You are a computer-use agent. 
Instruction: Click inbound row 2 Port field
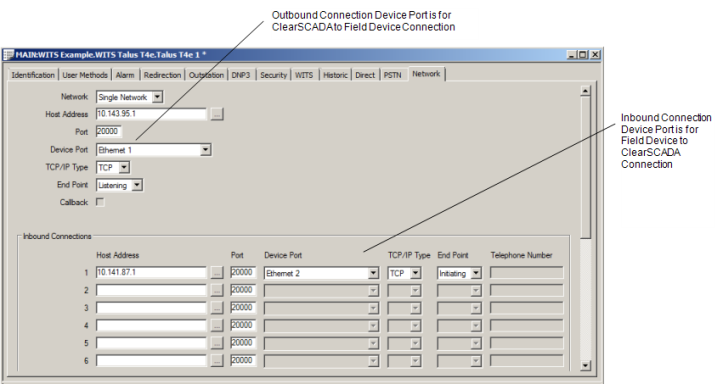(243, 290)
